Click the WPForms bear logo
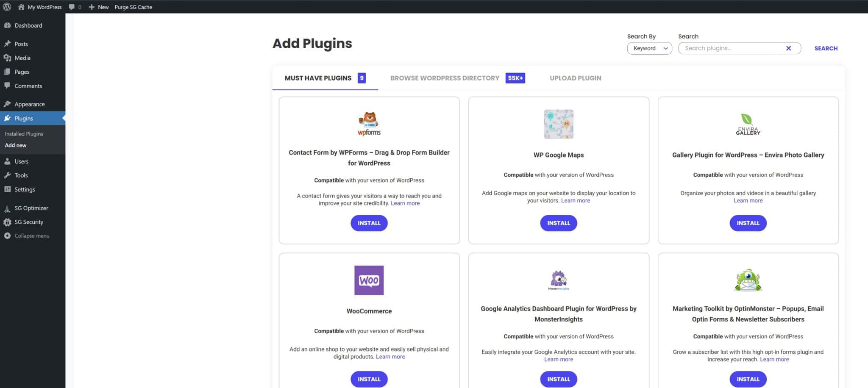 pyautogui.click(x=369, y=124)
